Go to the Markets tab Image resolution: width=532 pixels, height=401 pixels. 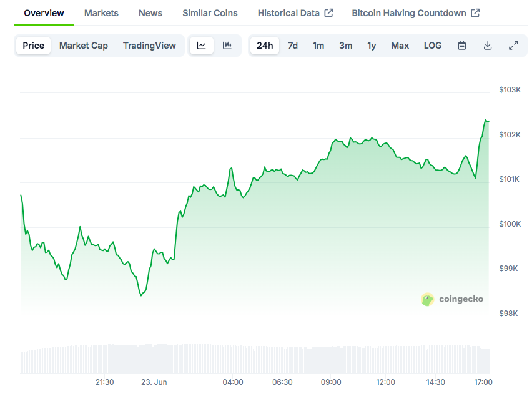[101, 13]
